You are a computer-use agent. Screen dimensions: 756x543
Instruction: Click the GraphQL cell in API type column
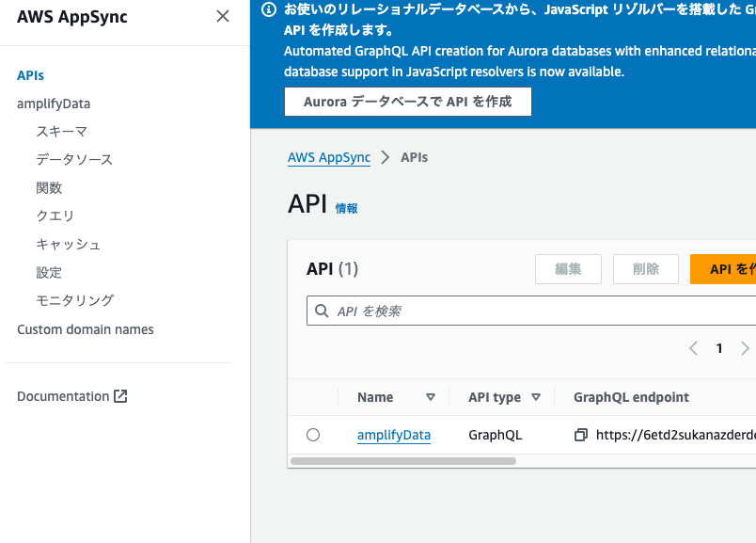pos(496,435)
